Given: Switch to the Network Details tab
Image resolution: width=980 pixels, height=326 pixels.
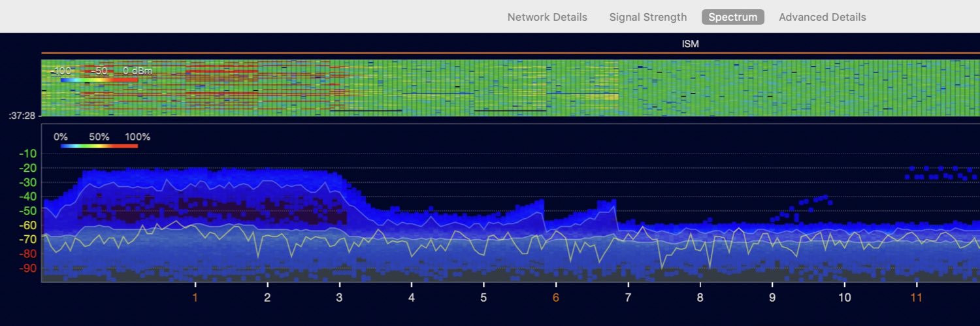Looking at the screenshot, I should pyautogui.click(x=547, y=17).
